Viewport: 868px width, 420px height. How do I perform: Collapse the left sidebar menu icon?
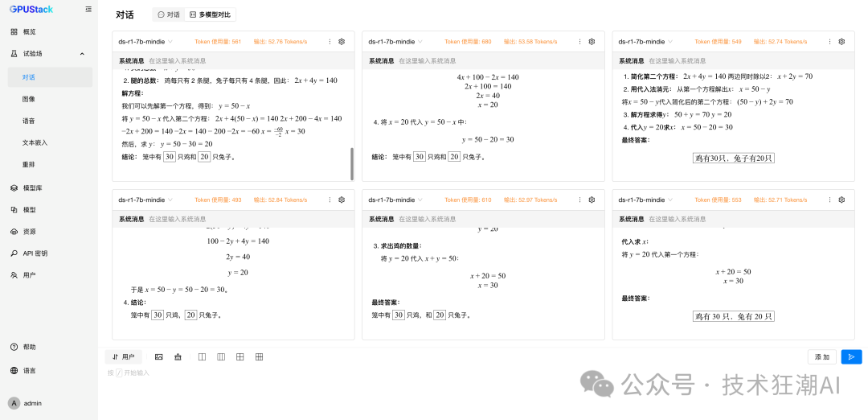click(x=88, y=9)
